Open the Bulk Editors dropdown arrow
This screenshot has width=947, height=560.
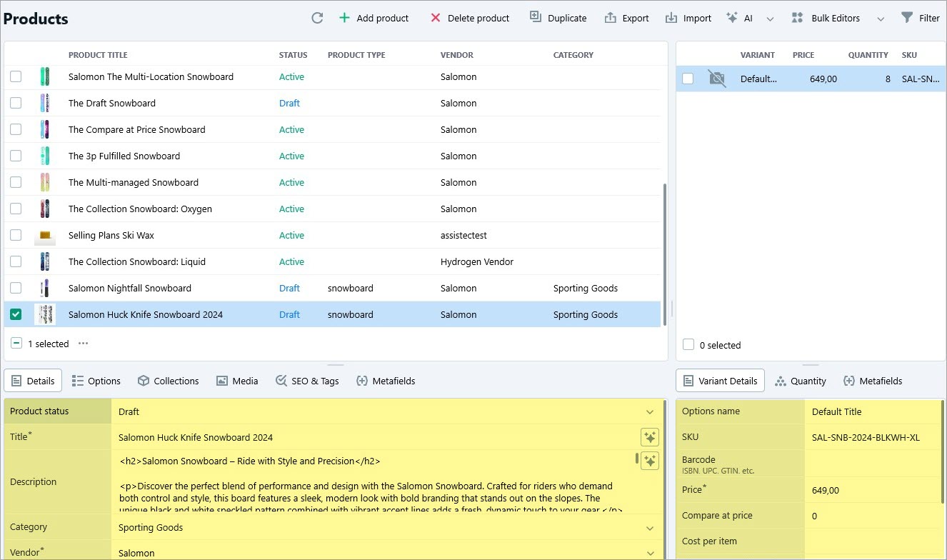coord(881,19)
